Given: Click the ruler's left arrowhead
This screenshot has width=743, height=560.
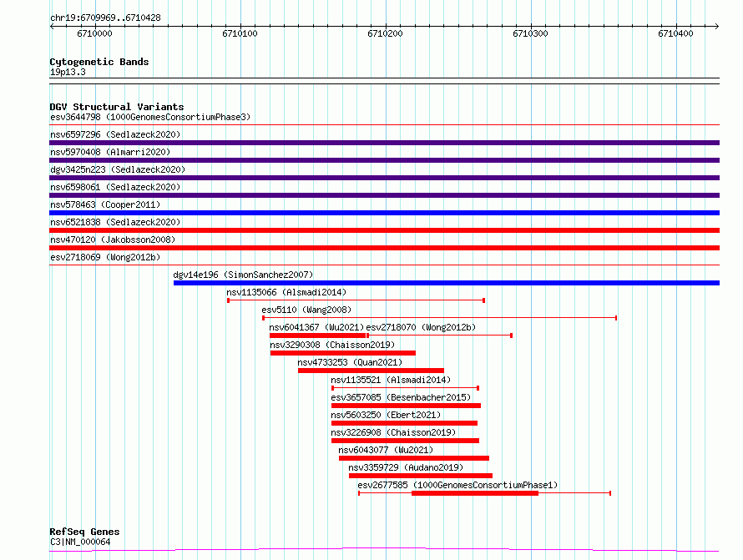Looking at the screenshot, I should tap(52, 27).
